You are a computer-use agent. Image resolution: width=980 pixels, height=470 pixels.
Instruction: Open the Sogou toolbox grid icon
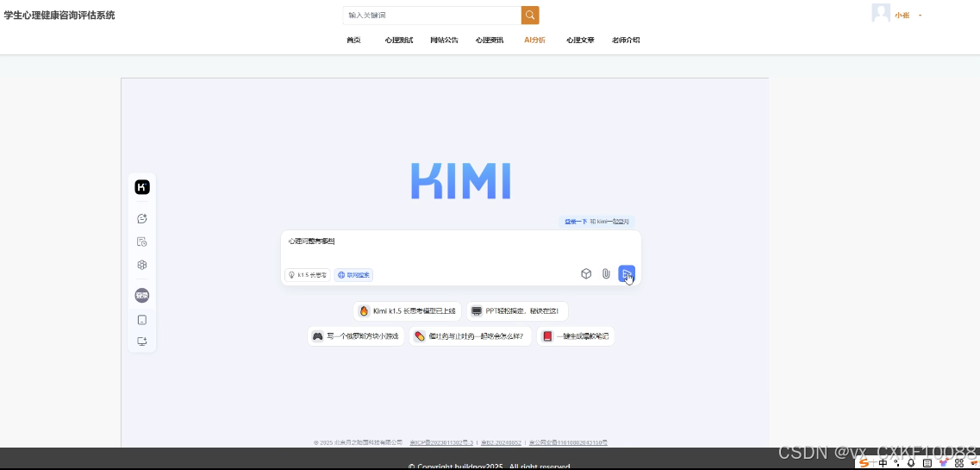click(x=958, y=463)
